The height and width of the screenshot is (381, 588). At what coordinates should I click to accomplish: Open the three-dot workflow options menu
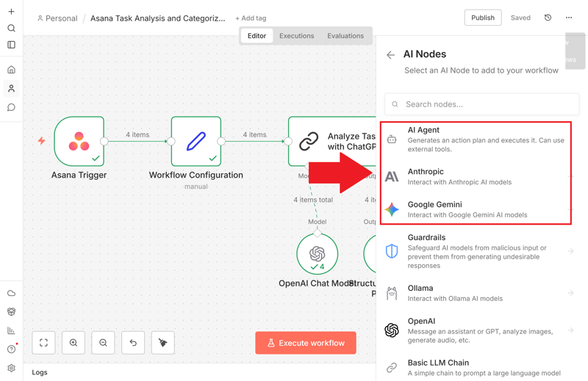click(569, 18)
